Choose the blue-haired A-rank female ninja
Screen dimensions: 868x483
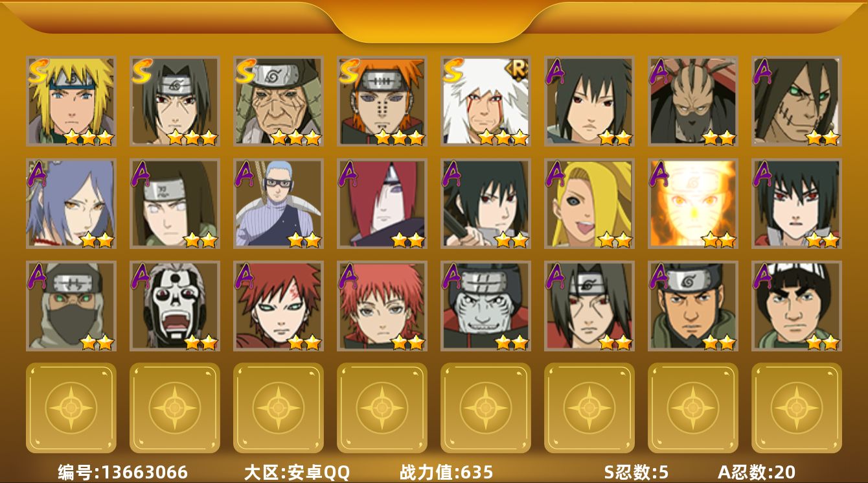[x=71, y=204]
